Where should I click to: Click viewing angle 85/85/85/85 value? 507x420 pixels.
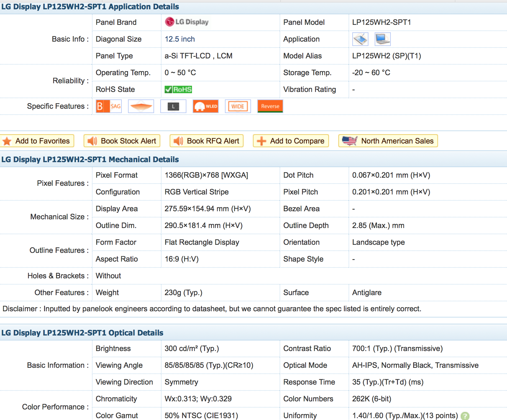pos(209,365)
